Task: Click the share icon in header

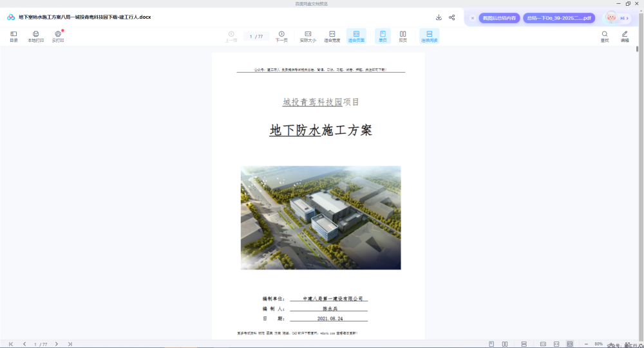Action: tap(452, 17)
